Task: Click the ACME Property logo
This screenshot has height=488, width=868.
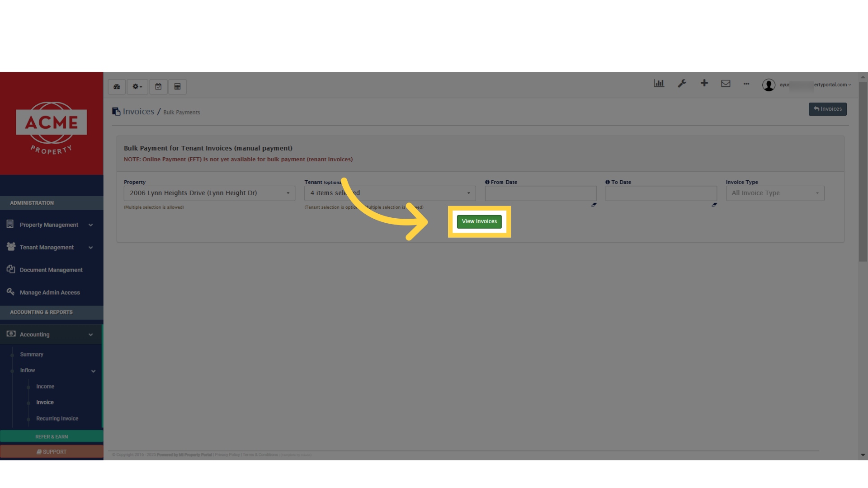Action: point(52,128)
